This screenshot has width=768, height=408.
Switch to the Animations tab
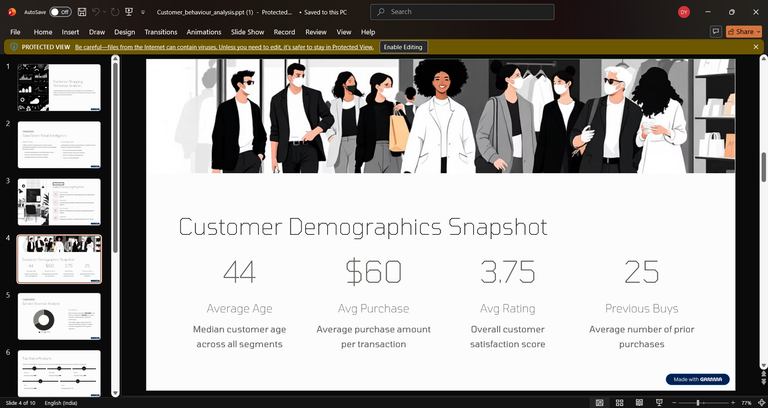(204, 32)
